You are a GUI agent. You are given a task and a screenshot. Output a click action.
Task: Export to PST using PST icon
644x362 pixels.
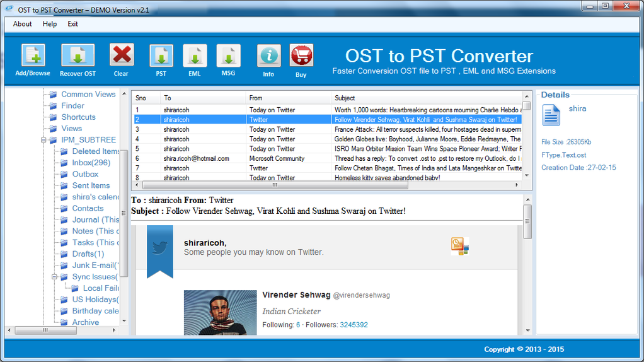161,55
